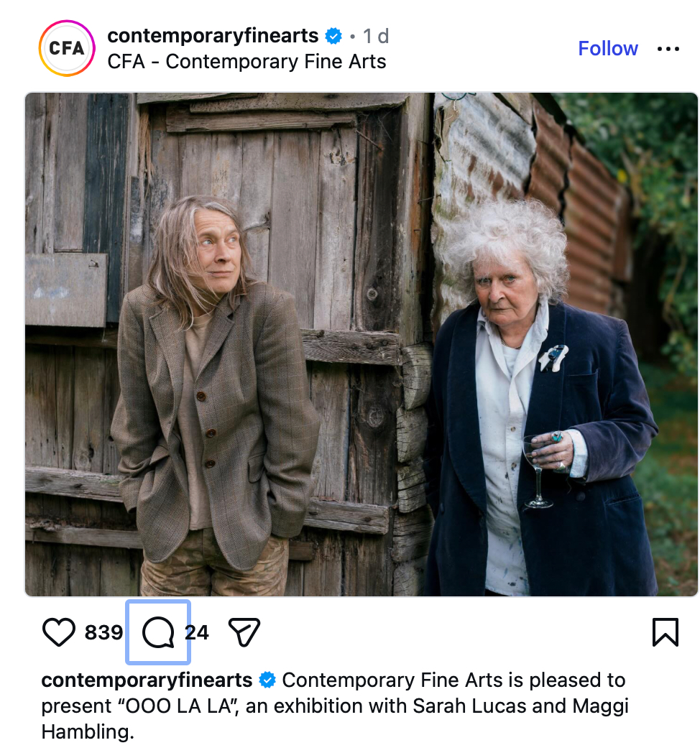Viewport: 700px width, 753px height.
Task: Follow the contemporaryfinearts account
Action: 608,49
